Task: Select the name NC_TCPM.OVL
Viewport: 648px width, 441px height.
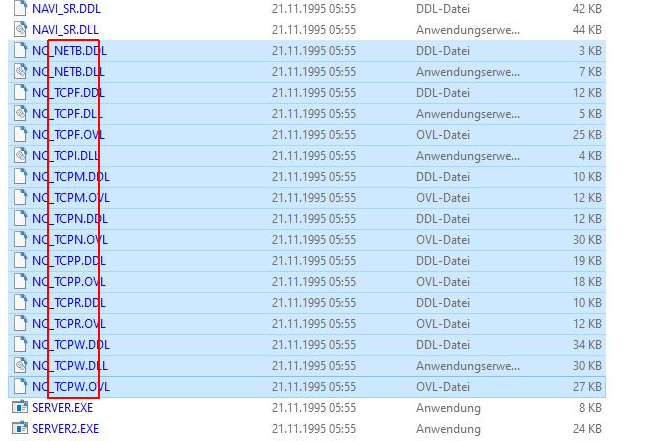Action: (x=71, y=198)
